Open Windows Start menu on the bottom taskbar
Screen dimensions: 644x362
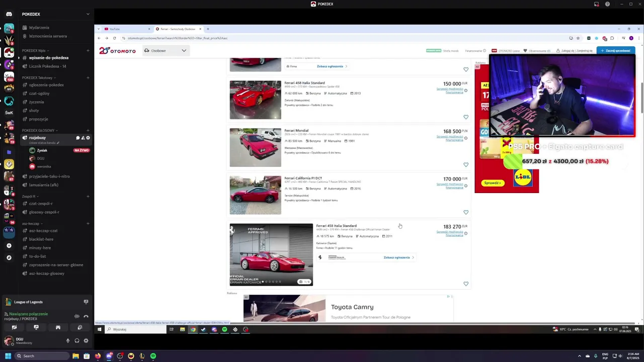[8, 356]
